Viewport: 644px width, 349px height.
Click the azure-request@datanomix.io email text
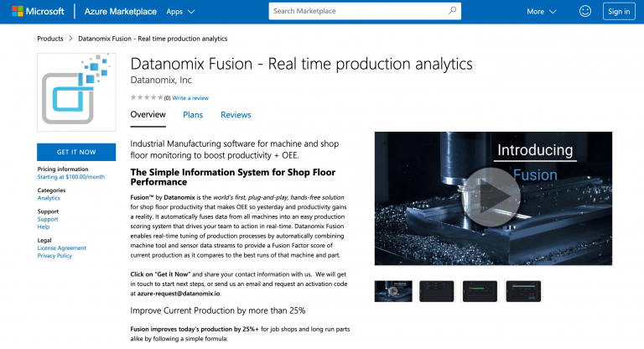click(179, 294)
